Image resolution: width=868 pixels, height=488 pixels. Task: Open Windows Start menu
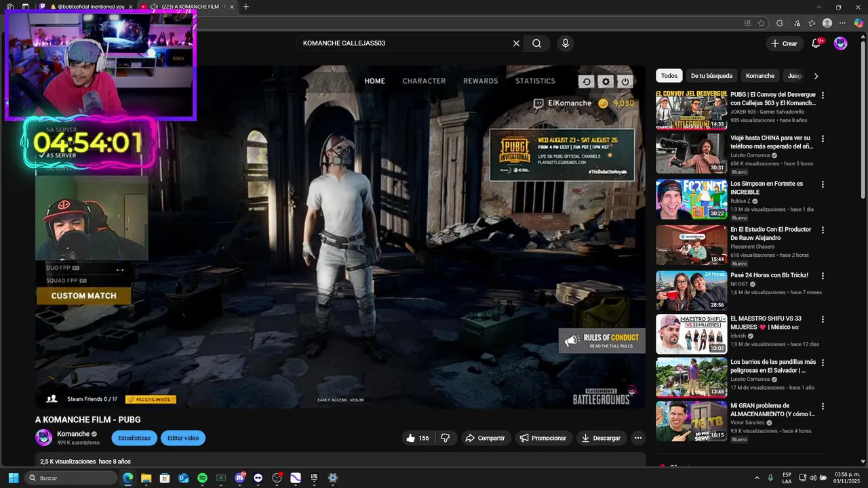(14, 478)
